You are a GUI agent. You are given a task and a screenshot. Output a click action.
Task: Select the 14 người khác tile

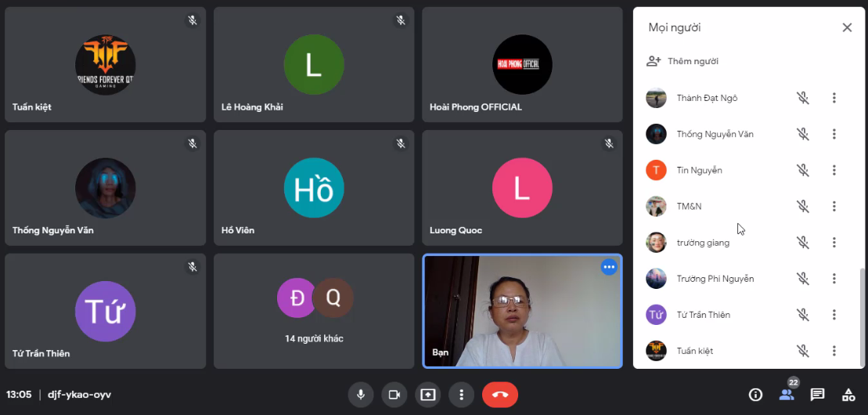point(314,311)
